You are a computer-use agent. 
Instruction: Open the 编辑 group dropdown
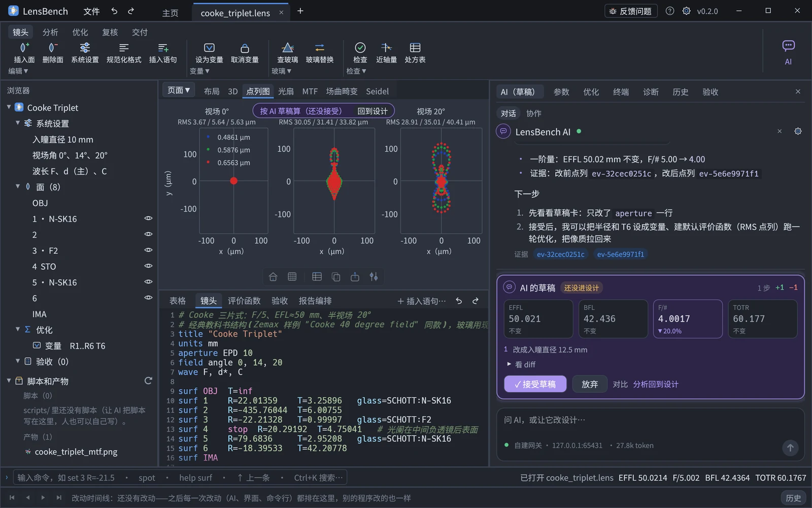tap(18, 71)
